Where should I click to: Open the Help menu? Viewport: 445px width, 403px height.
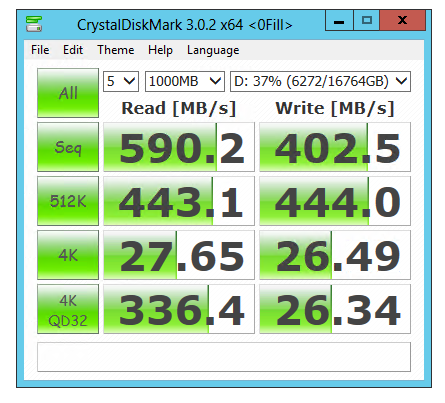[x=160, y=50]
